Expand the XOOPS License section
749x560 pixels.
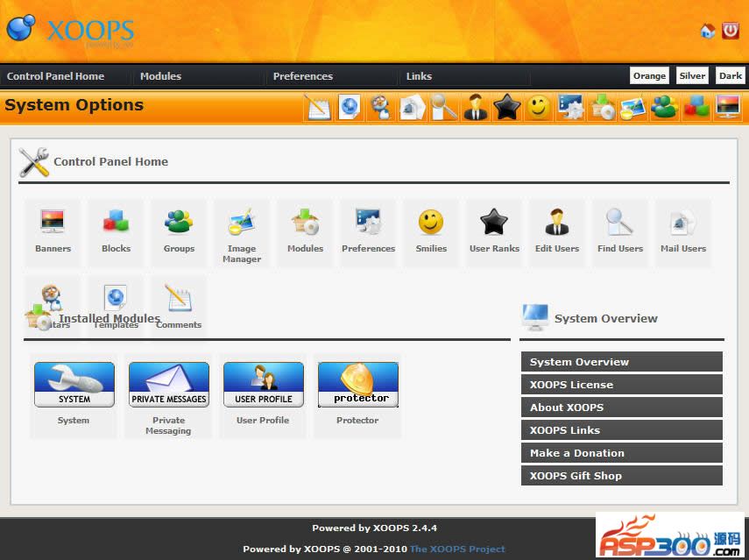pyautogui.click(x=621, y=385)
